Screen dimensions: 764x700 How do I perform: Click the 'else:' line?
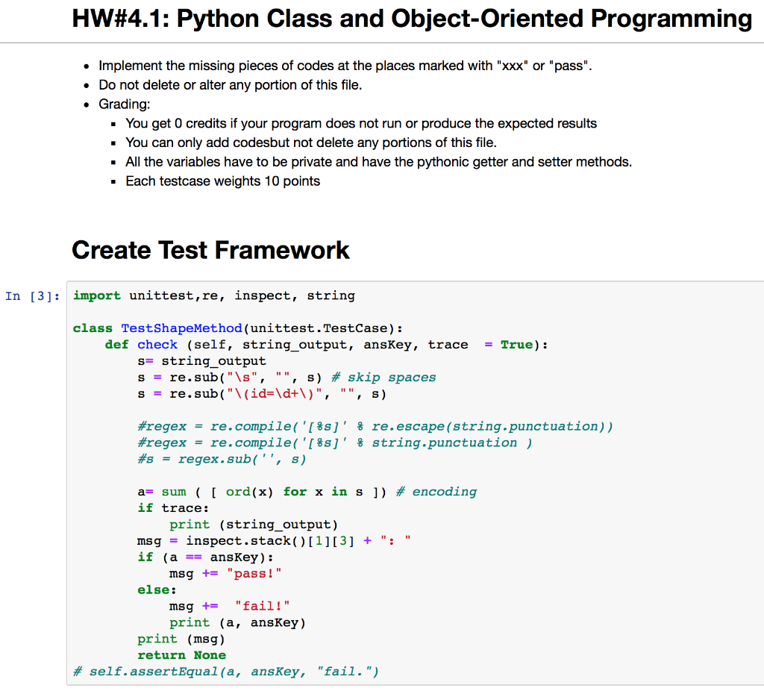157,590
